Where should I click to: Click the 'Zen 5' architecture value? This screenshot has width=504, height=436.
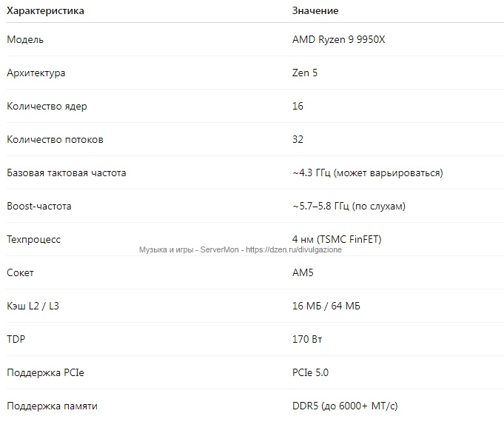[x=305, y=73]
